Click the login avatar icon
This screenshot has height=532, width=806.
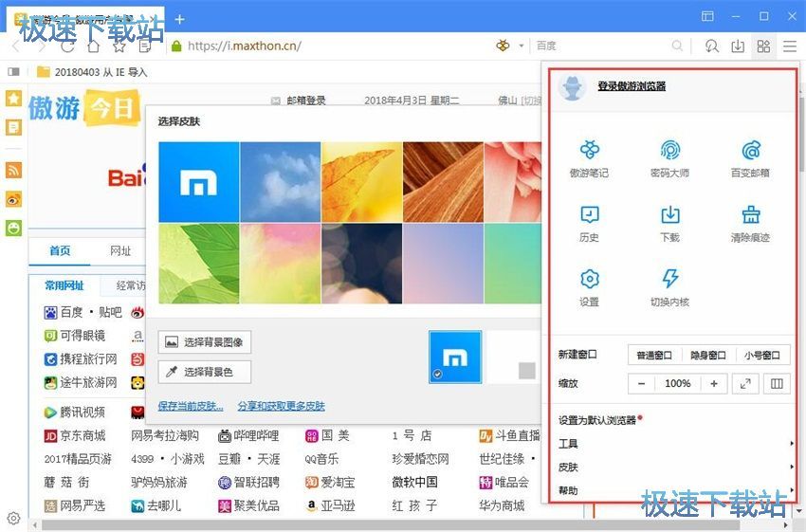coord(572,87)
